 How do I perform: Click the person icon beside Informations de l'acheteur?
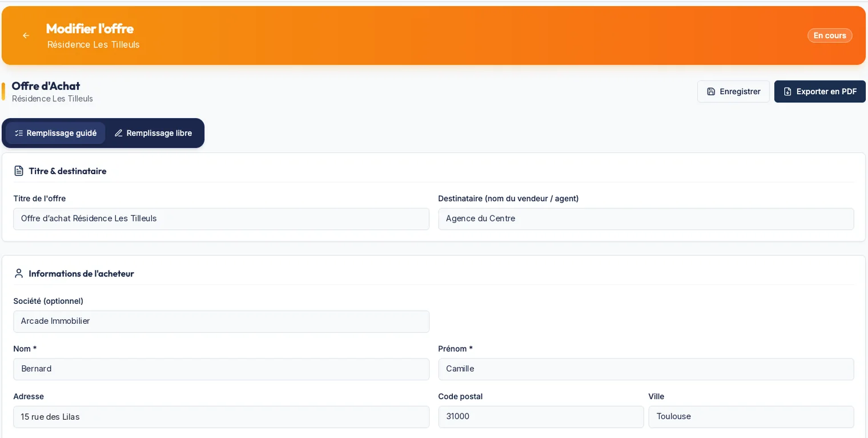[19, 274]
